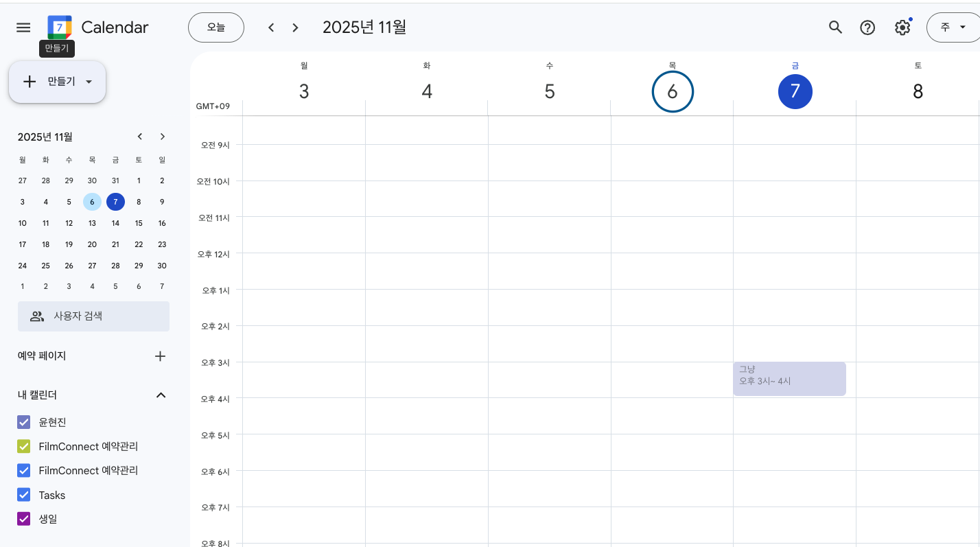Open the settings gear menu
The width and height of the screenshot is (980, 547).
point(902,27)
